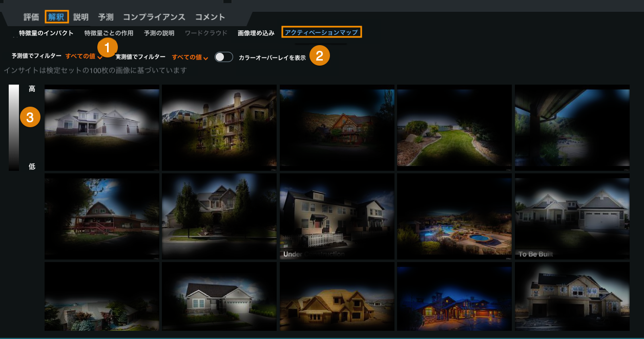Open 予測の説明 sub-tab

click(x=159, y=33)
